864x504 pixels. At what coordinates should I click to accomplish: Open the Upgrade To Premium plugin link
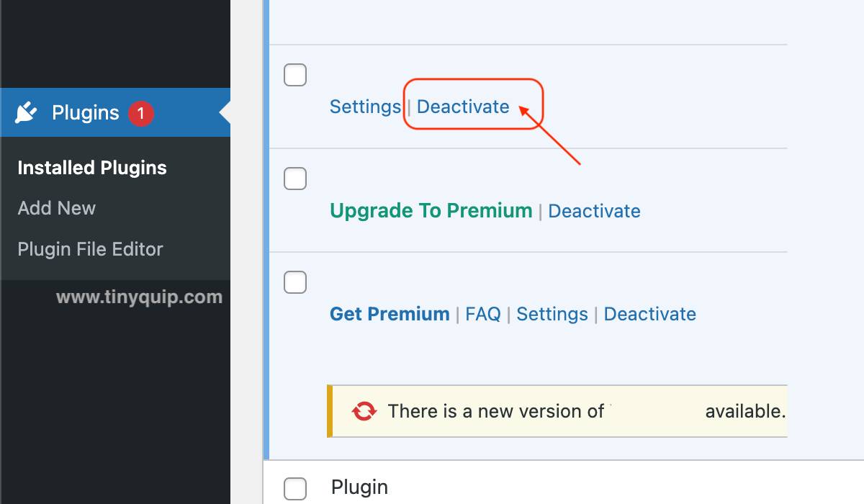coord(431,210)
